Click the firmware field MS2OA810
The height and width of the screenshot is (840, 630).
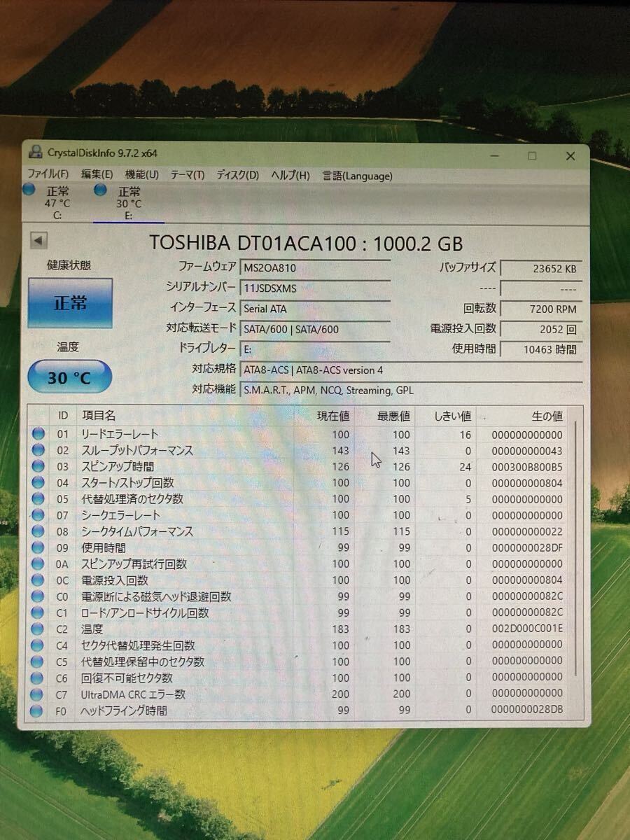(315, 267)
